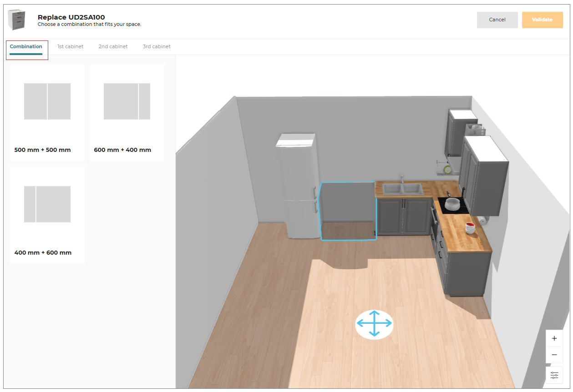Select the 500 mm + 500 mm combination
The image size is (573, 392).
click(47, 113)
